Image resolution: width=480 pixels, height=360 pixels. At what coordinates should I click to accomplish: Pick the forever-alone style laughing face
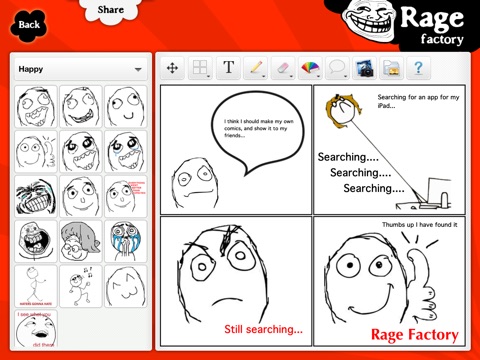pos(36,241)
